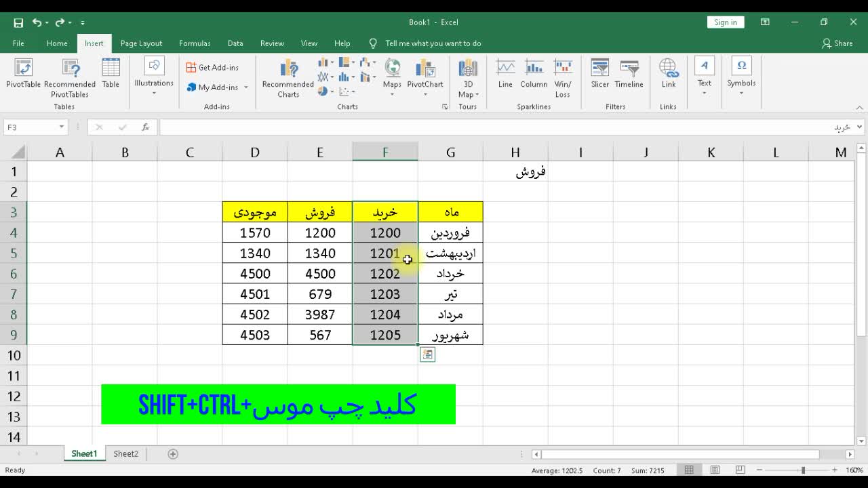
Task: Click the Sign in button
Action: [726, 22]
